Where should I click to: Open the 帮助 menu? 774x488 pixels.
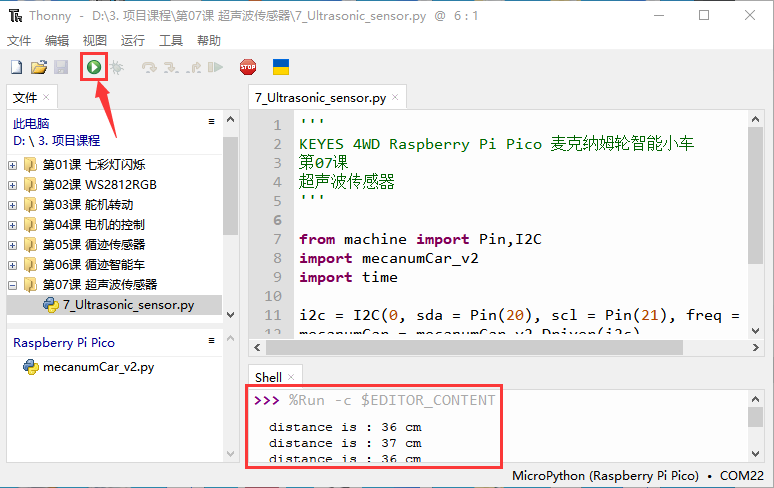pos(209,40)
